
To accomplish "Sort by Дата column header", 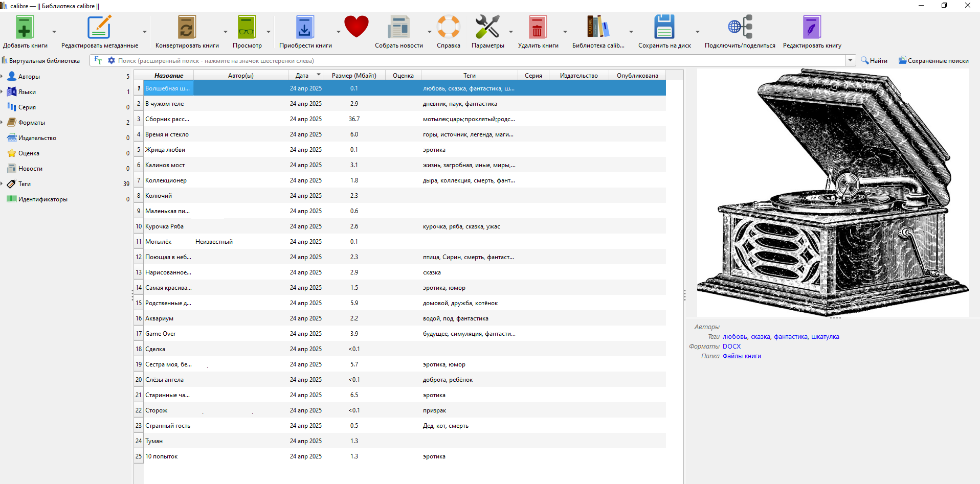I will coord(305,75).
